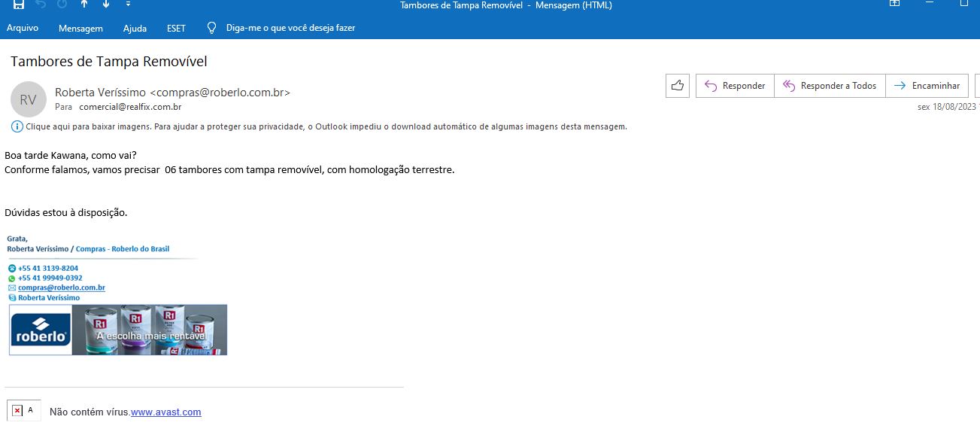
Task: Expand Customize Quick Access Toolbar dropdown
Action: coord(128,5)
